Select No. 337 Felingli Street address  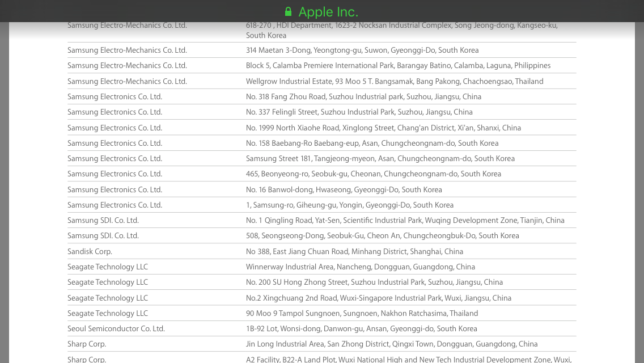pyautogui.click(x=359, y=112)
